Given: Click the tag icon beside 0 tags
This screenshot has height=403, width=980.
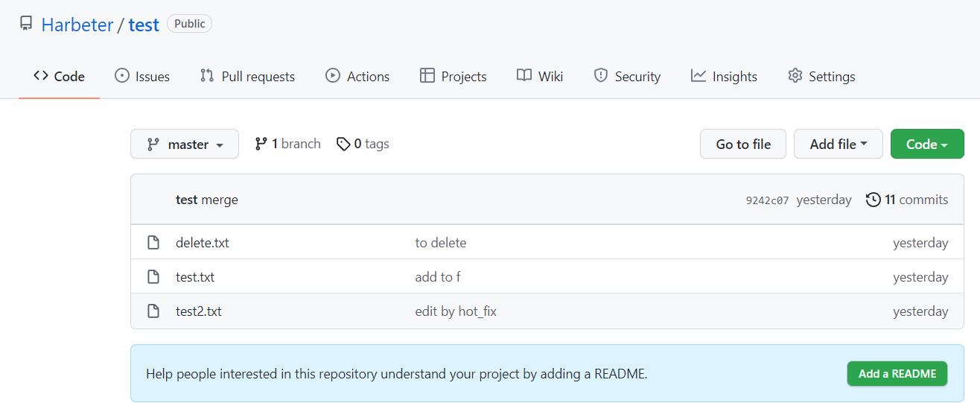Looking at the screenshot, I should pyautogui.click(x=343, y=144).
